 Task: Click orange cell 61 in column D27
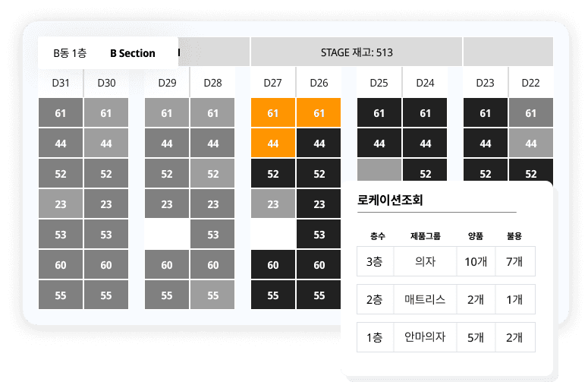pyautogui.click(x=273, y=112)
